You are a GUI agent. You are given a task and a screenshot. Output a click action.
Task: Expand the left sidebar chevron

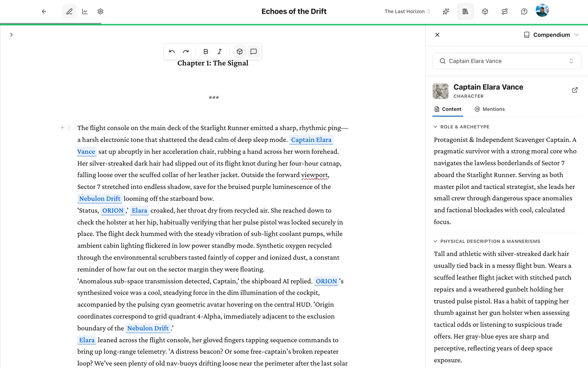[11, 35]
